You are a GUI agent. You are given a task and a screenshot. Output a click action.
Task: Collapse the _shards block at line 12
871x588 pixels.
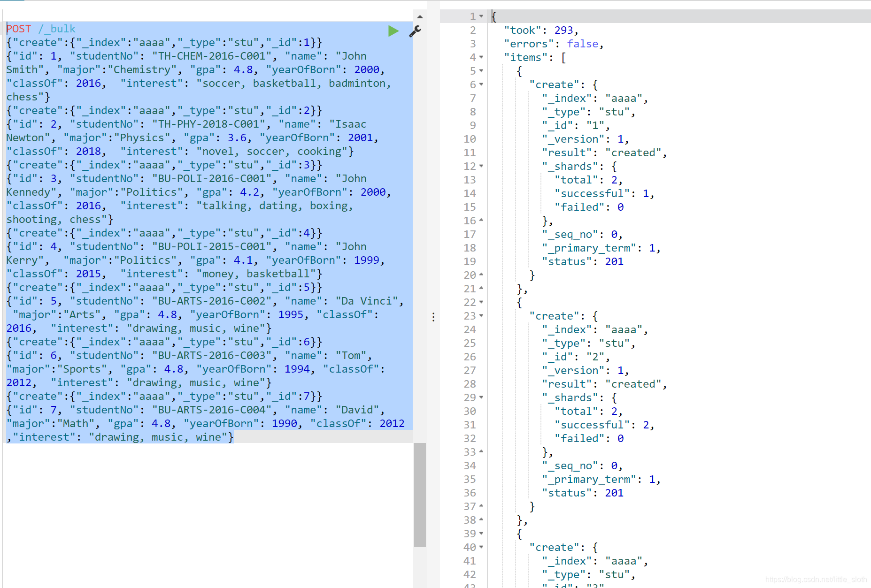click(481, 166)
